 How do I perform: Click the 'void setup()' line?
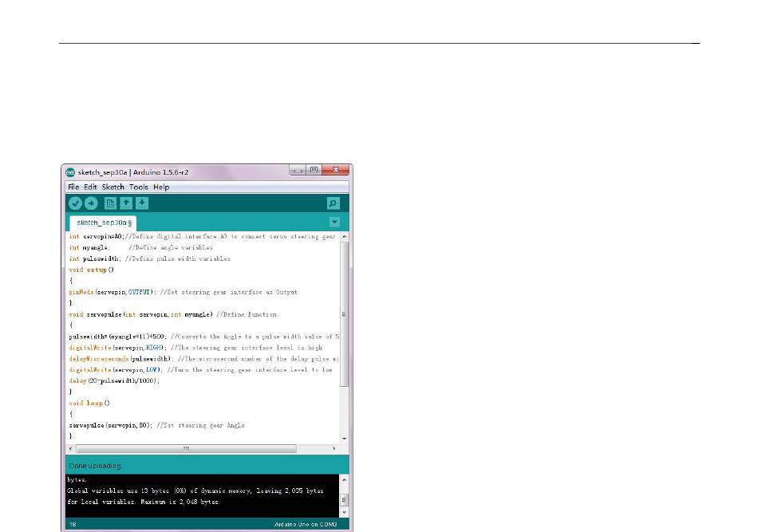[x=92, y=270]
